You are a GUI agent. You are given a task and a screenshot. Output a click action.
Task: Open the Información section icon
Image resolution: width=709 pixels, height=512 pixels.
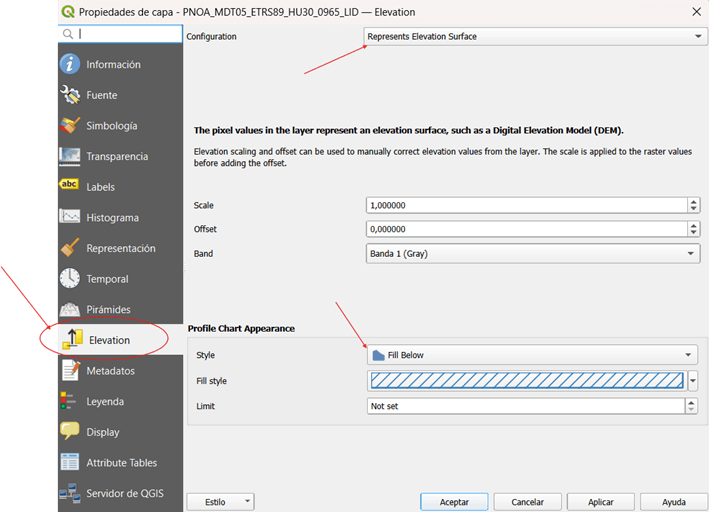tap(70, 65)
